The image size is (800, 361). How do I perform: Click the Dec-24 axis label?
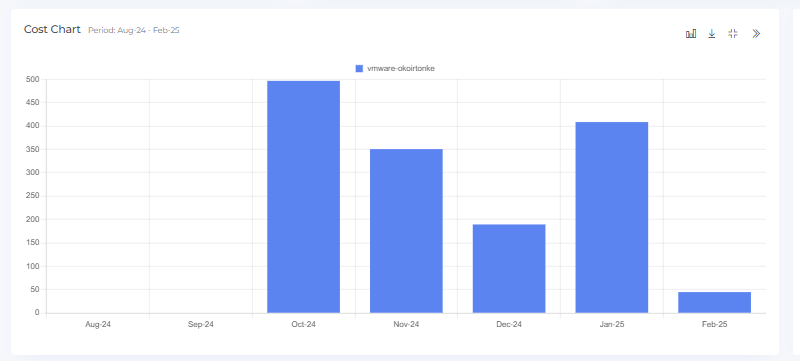[x=509, y=324]
